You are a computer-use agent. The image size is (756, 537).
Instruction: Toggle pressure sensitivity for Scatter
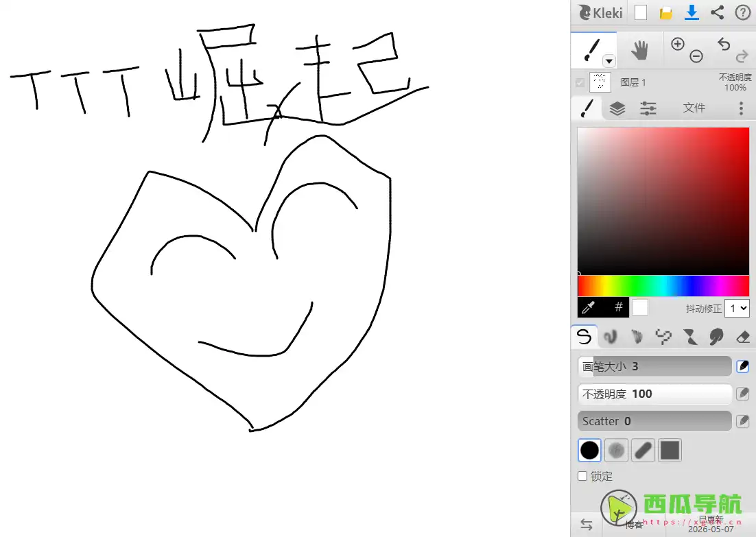pyautogui.click(x=743, y=421)
